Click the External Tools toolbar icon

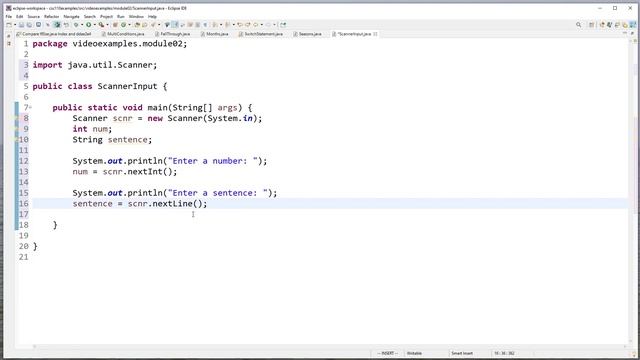pyautogui.click(x=101, y=25)
